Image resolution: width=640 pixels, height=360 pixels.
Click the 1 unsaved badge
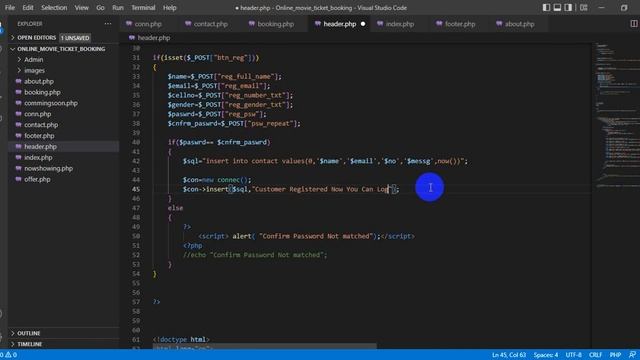pyautogui.click(x=75, y=38)
